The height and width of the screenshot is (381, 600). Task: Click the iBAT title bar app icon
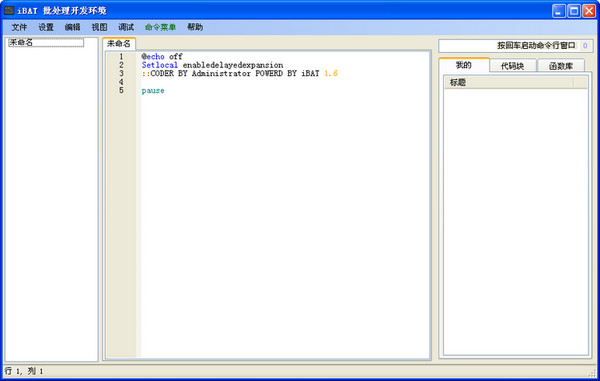pos(9,10)
